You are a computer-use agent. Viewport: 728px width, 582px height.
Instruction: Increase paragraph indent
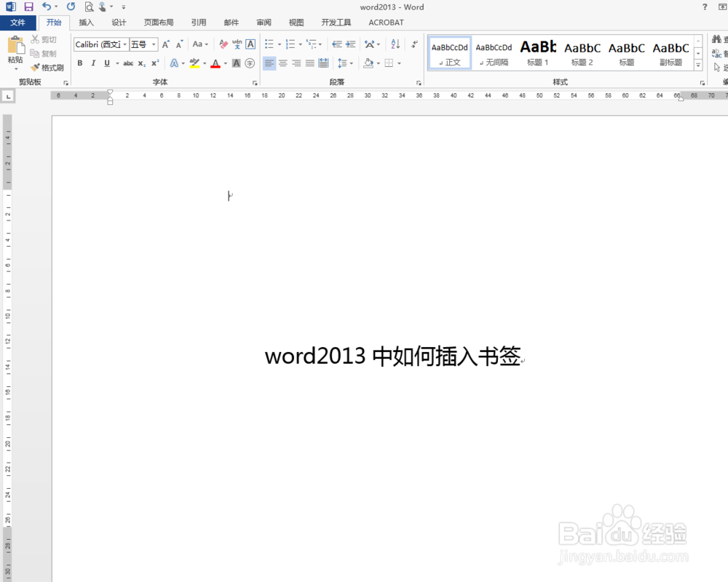tap(351, 44)
